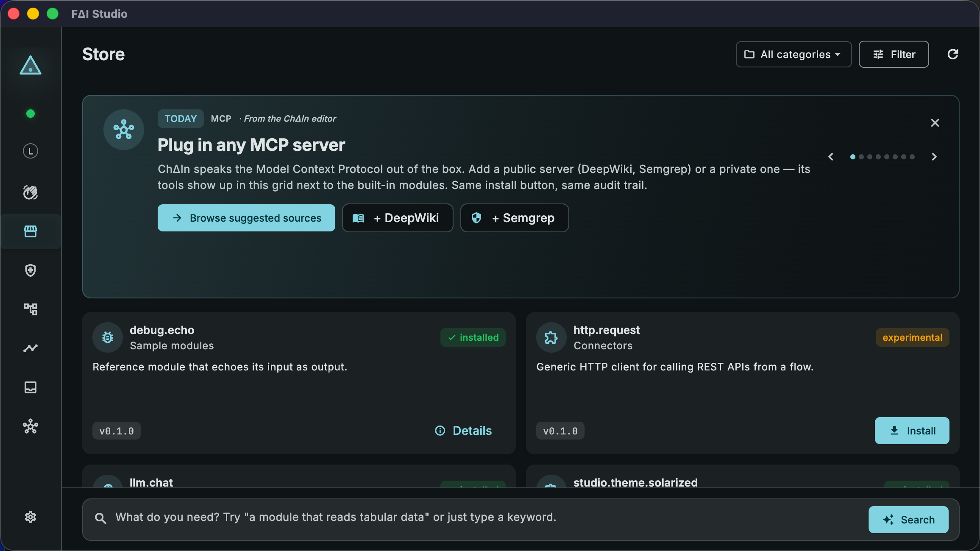This screenshot has width=980, height=551.
Task: Open settings gear in sidebar
Action: tap(31, 517)
